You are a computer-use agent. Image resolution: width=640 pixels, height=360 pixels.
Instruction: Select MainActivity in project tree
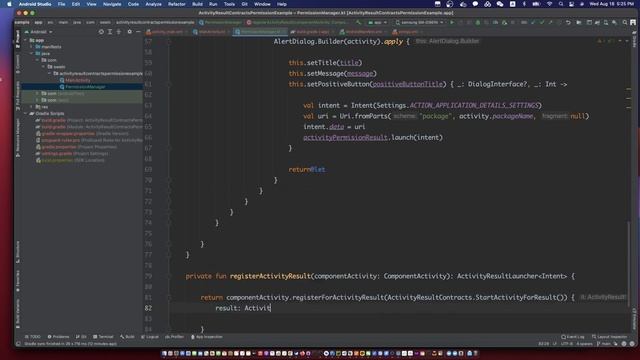(78, 80)
